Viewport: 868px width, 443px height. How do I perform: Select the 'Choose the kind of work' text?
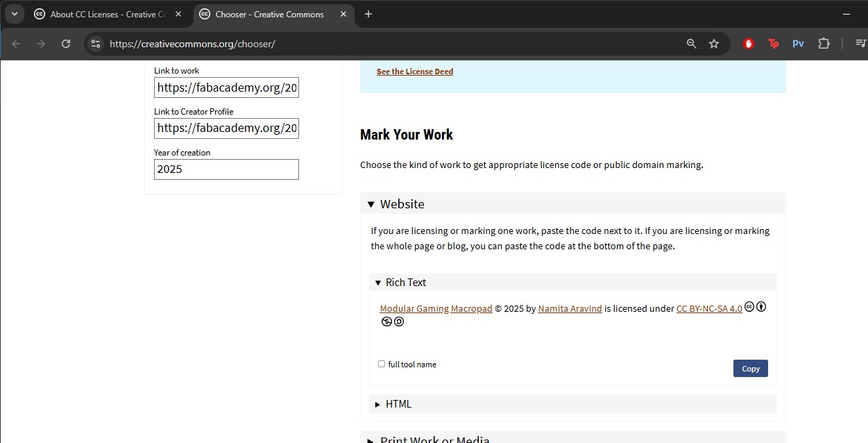[531, 165]
